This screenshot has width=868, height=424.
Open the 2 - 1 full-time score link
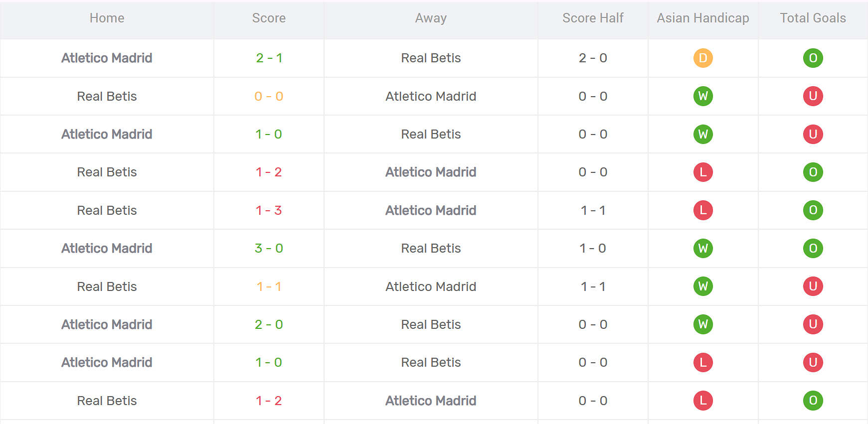[269, 58]
